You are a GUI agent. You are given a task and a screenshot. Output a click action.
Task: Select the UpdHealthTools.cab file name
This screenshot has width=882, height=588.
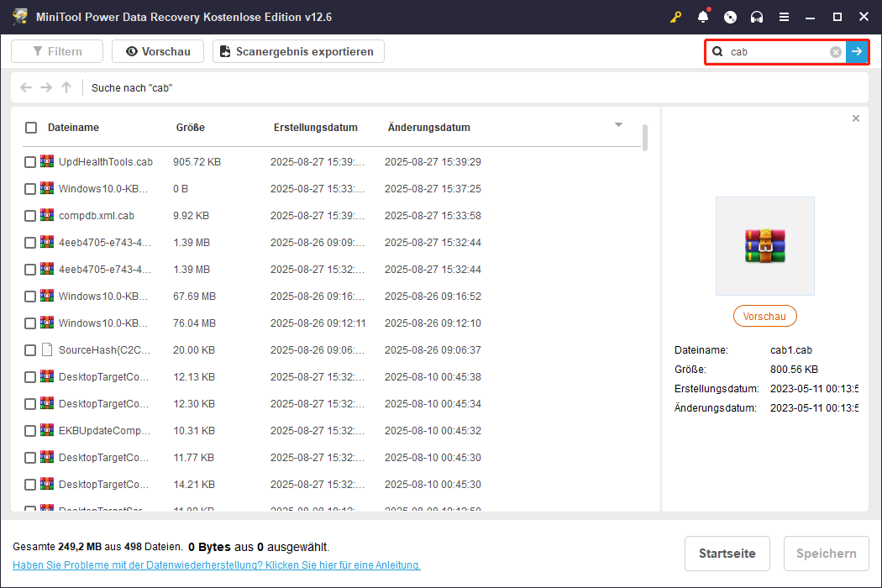(x=106, y=162)
